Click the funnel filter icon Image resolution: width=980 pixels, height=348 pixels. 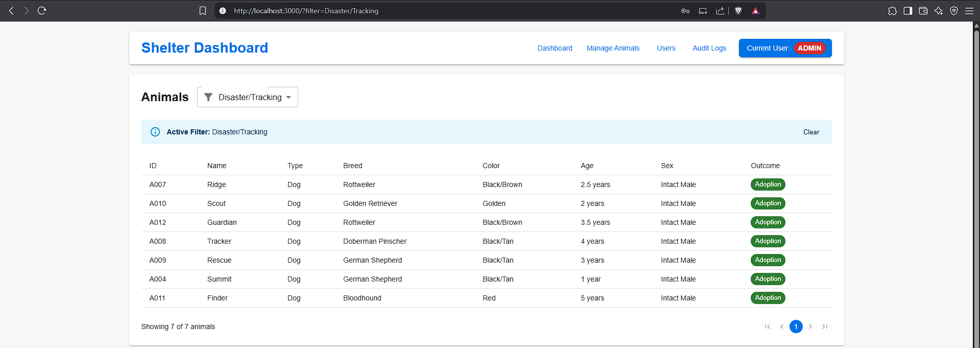[208, 97]
